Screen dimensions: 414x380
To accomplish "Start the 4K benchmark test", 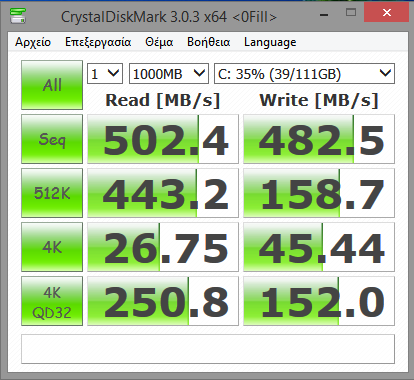I will [x=52, y=247].
